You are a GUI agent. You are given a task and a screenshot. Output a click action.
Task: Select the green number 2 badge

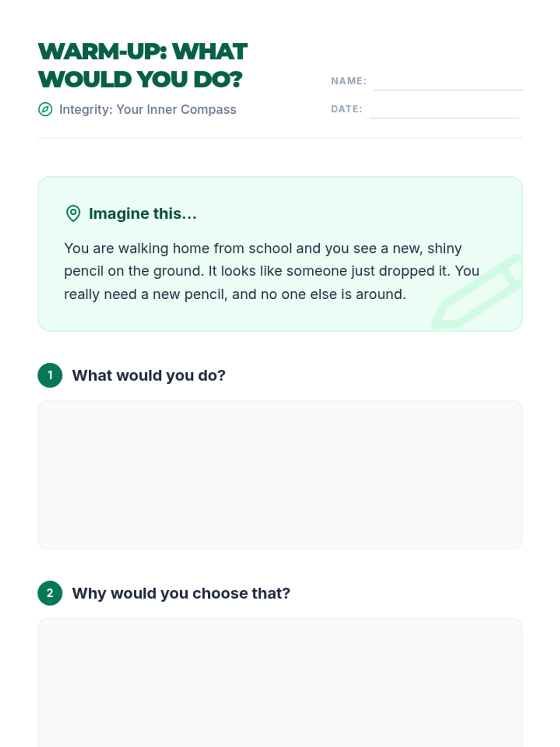50,593
